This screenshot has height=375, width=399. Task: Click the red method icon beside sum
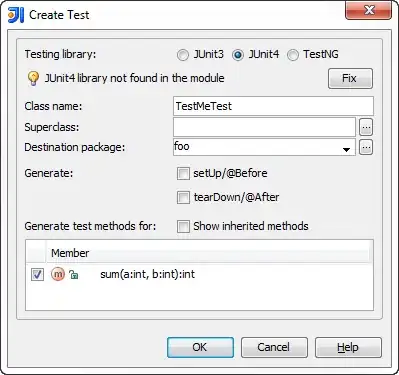(58, 274)
